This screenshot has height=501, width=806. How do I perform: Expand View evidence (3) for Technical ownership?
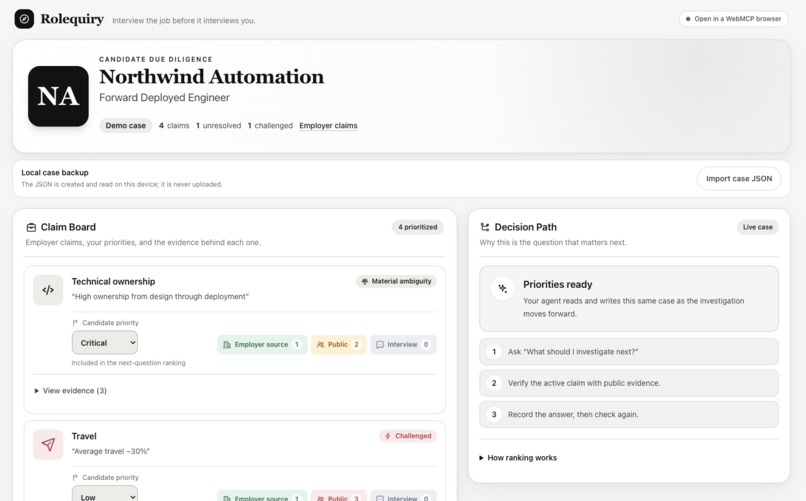70,391
